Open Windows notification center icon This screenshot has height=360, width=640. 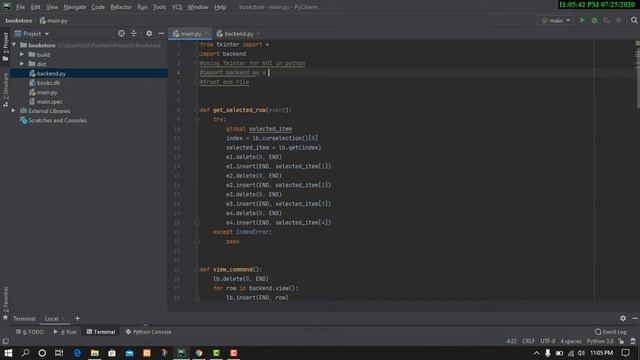pyautogui.click(x=625, y=353)
